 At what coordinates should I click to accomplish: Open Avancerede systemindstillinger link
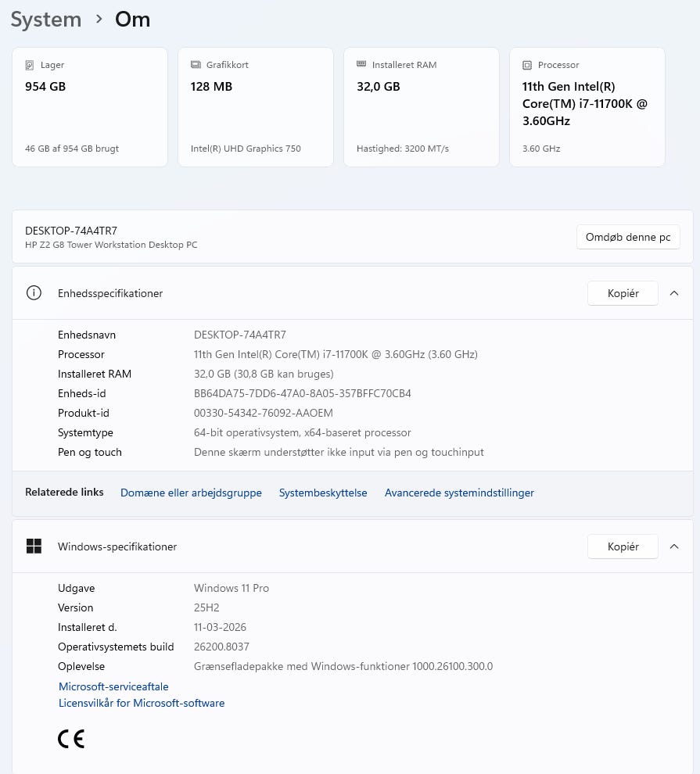(459, 493)
